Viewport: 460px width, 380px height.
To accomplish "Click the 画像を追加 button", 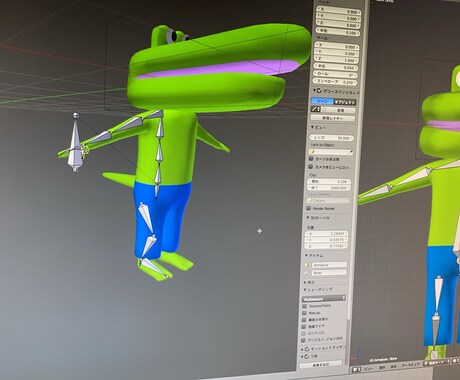I will (321, 364).
